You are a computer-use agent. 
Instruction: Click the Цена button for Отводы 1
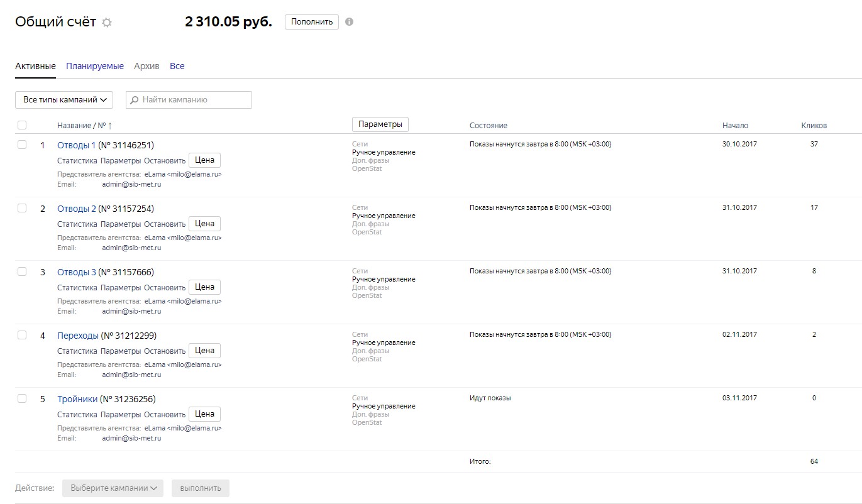205,160
